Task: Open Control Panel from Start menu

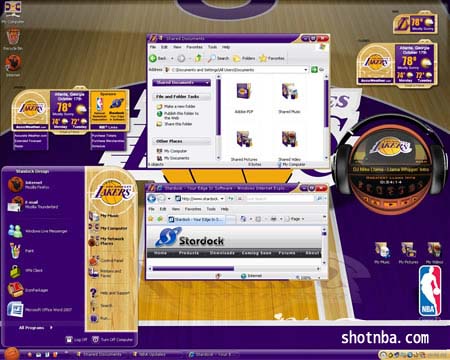Action: (107, 260)
